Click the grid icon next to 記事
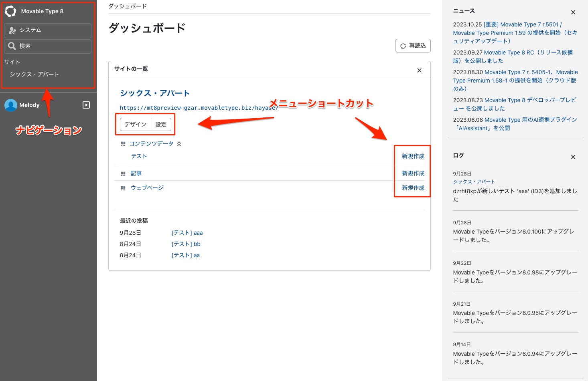588x381 pixels. pyautogui.click(x=123, y=173)
